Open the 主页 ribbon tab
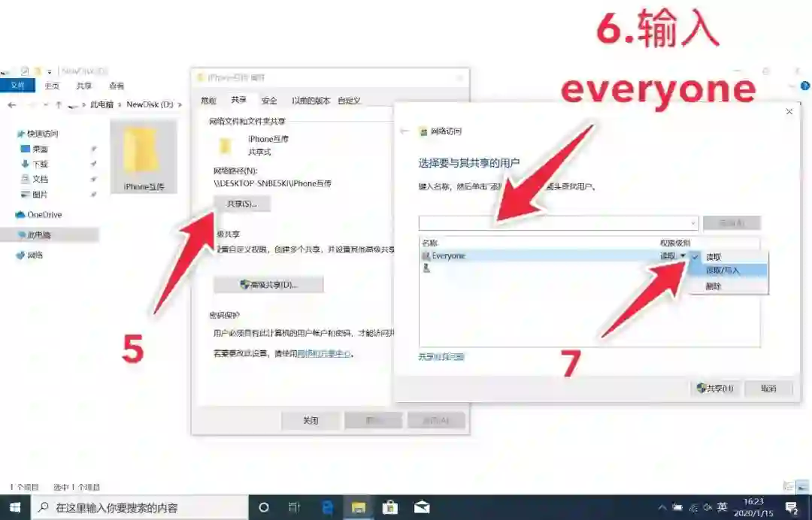 pyautogui.click(x=52, y=86)
